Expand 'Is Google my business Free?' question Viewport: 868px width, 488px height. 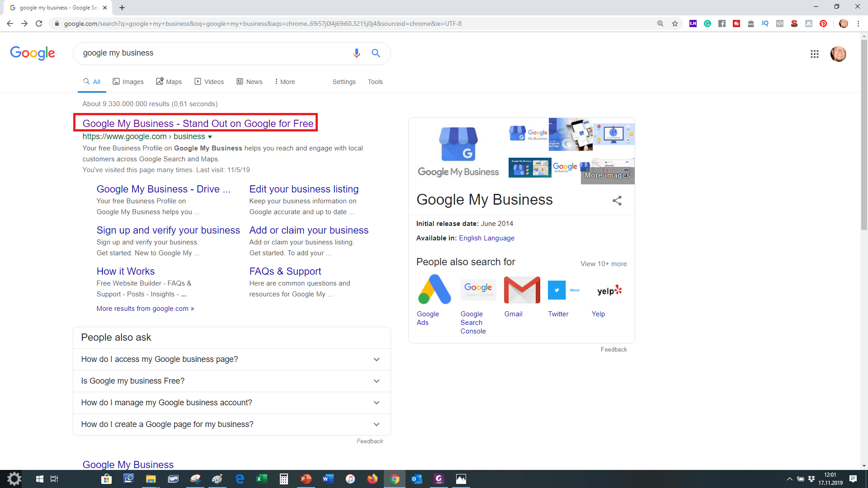pyautogui.click(x=231, y=381)
